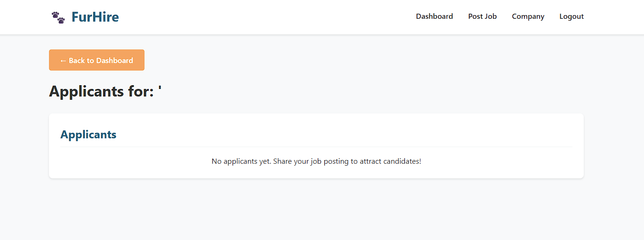Click the divider line under Applicants heading
This screenshot has height=240, width=644.
tap(316, 147)
